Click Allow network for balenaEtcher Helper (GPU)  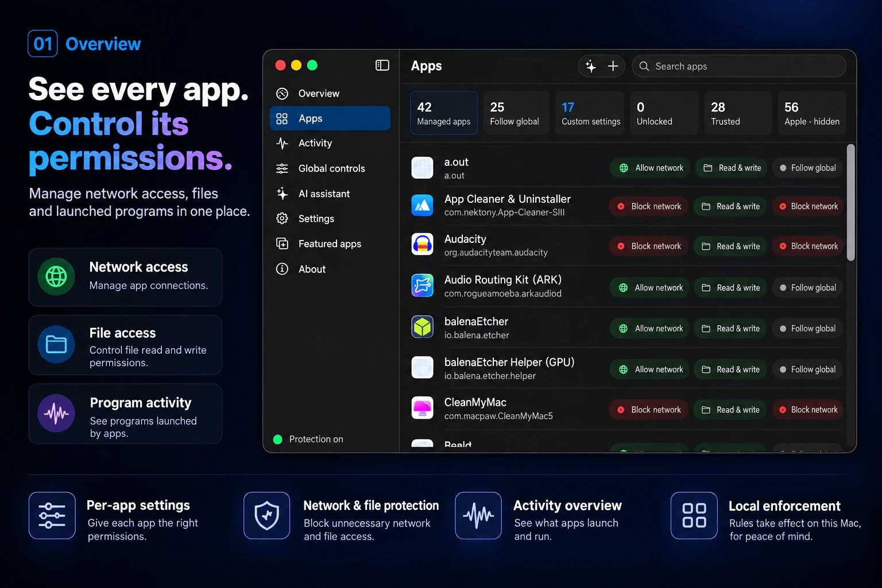[x=651, y=369]
